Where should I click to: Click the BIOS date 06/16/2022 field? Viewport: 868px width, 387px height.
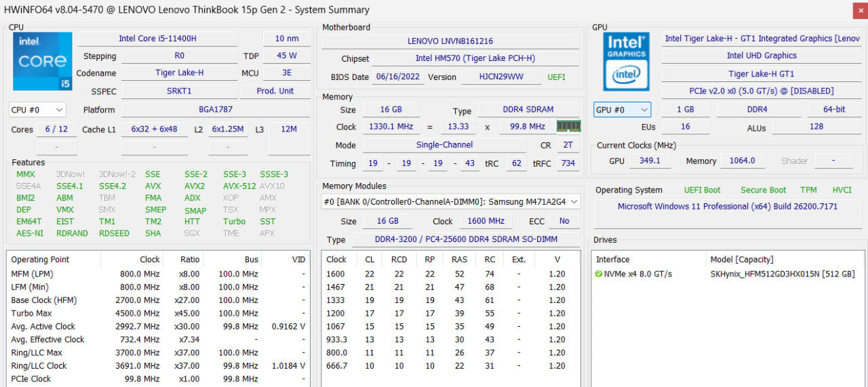point(399,77)
